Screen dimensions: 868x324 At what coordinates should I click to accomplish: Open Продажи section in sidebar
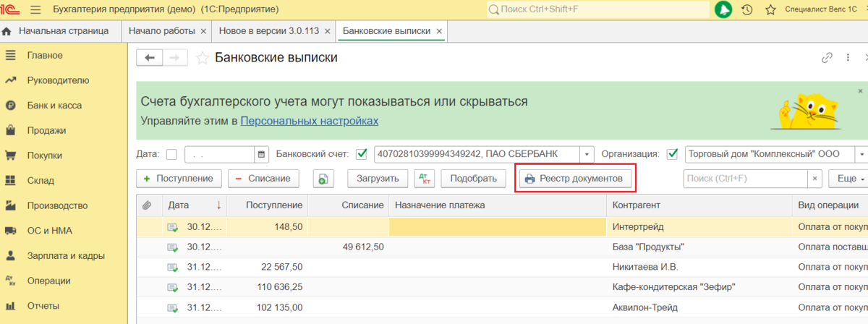[46, 130]
